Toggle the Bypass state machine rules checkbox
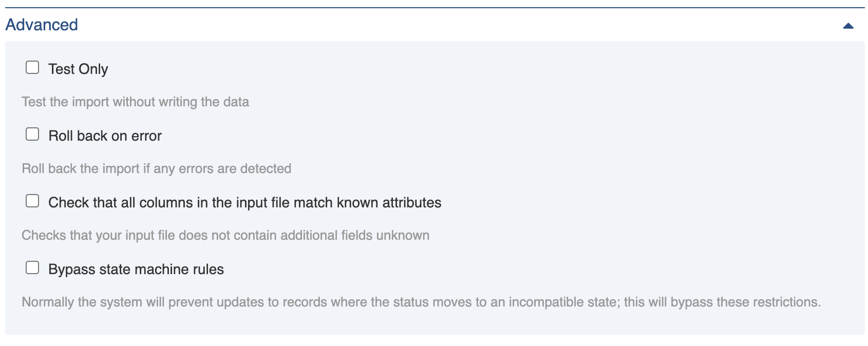Viewport: 868px width, 346px height. tap(32, 268)
